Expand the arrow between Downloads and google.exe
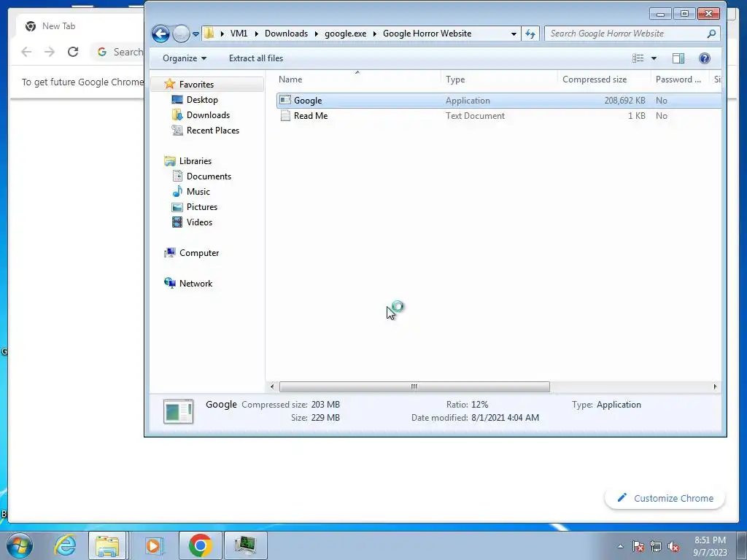 (317, 34)
